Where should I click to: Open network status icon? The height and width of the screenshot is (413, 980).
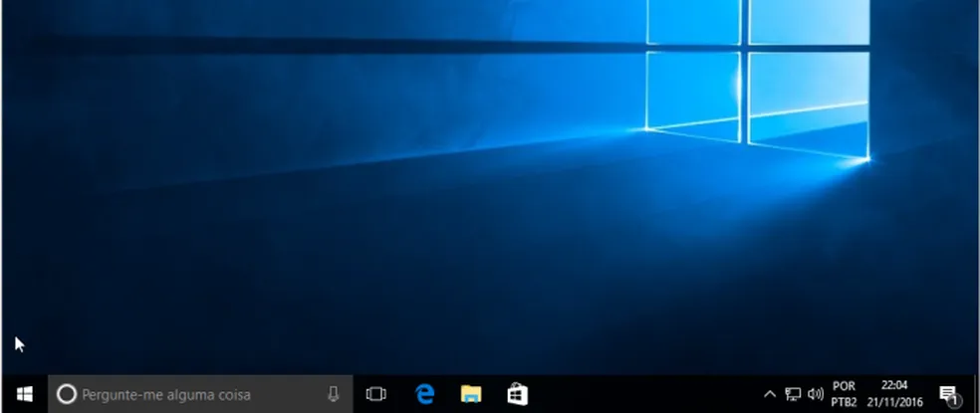pos(793,394)
